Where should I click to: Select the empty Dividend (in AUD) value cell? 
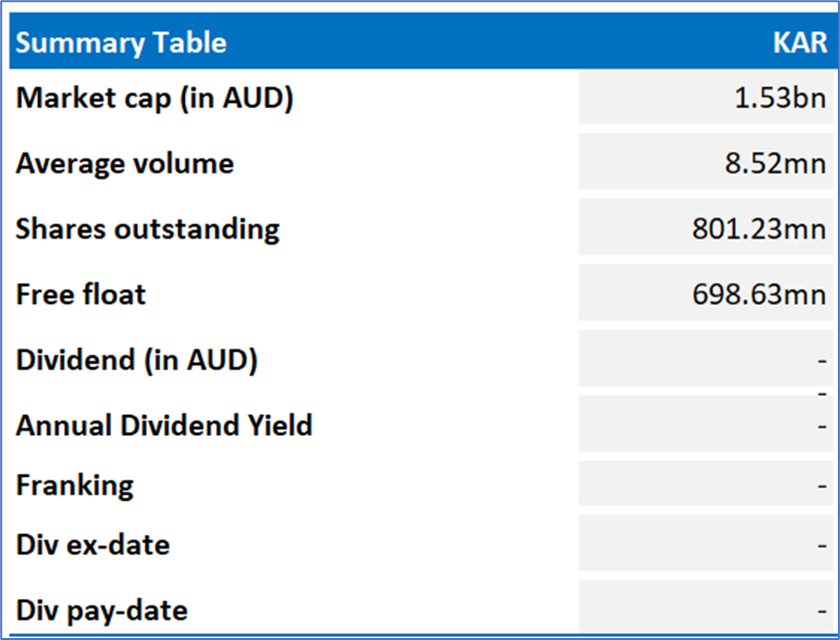point(706,361)
